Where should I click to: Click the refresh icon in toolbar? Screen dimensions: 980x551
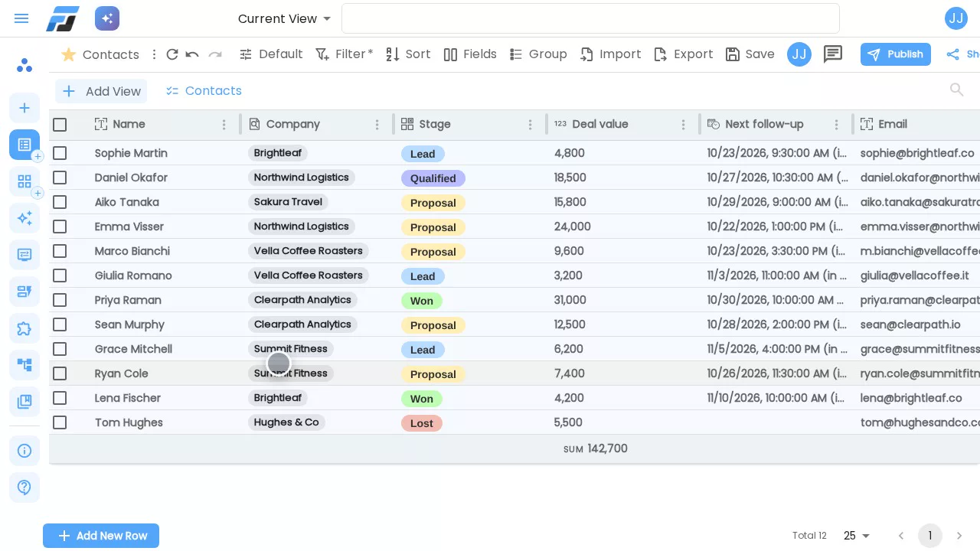point(172,54)
